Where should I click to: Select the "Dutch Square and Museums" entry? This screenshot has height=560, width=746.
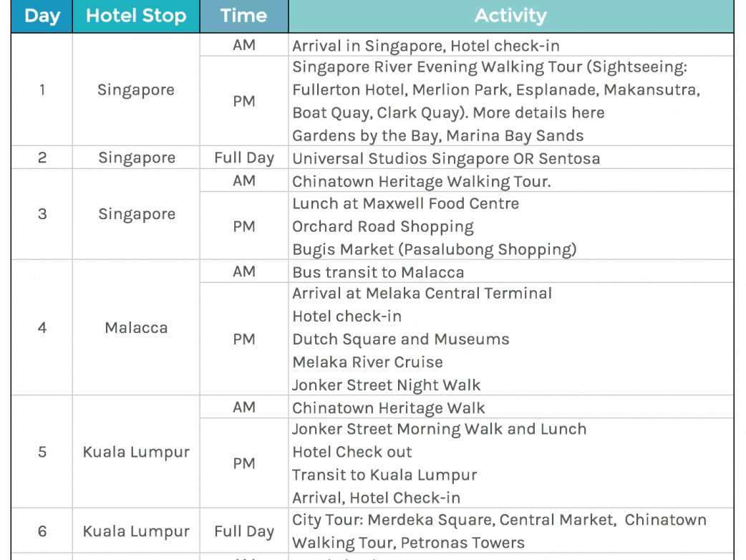point(401,339)
